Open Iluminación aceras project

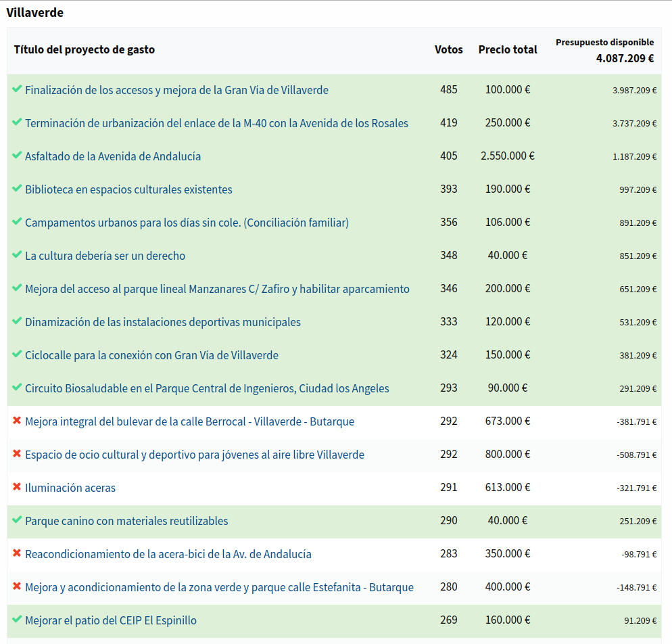coord(70,488)
